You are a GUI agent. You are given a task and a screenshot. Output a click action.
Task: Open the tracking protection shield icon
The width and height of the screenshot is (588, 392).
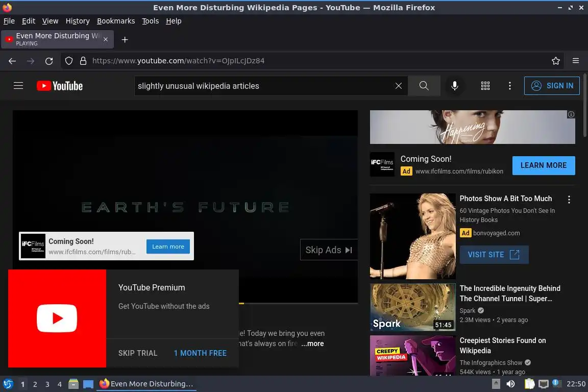click(x=68, y=61)
